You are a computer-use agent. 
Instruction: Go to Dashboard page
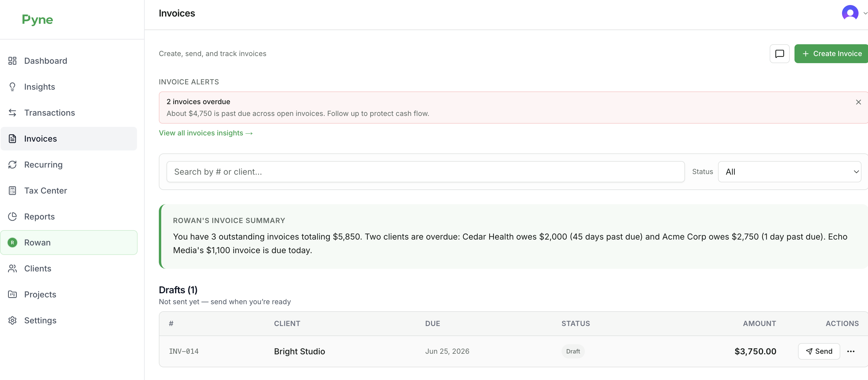(69, 61)
